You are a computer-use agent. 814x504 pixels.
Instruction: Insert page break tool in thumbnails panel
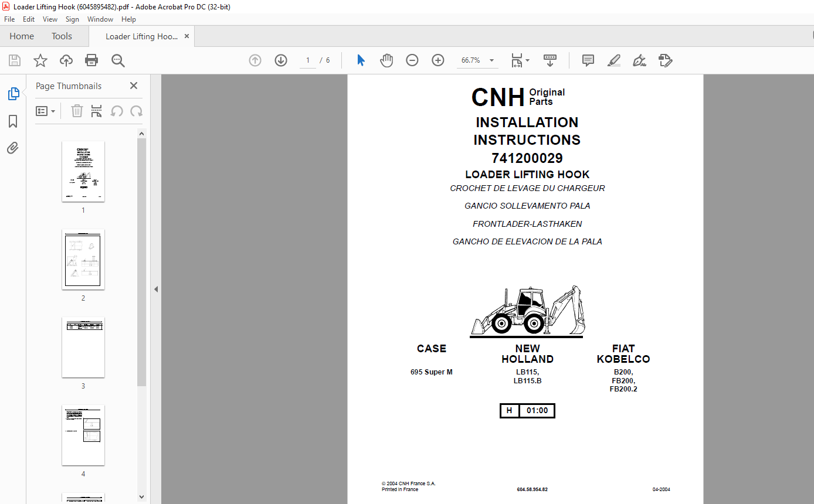coord(97,111)
